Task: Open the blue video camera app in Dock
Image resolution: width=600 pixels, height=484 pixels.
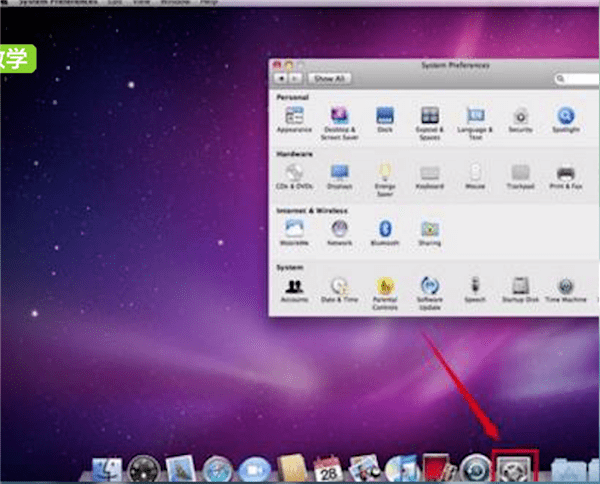Action: point(254,469)
